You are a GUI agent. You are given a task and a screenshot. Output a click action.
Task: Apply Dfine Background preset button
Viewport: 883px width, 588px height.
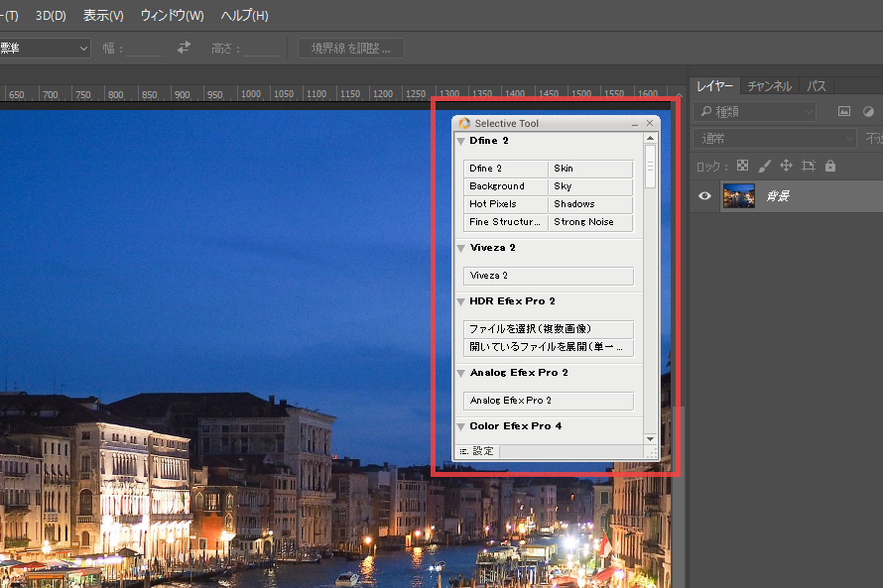[x=506, y=186]
